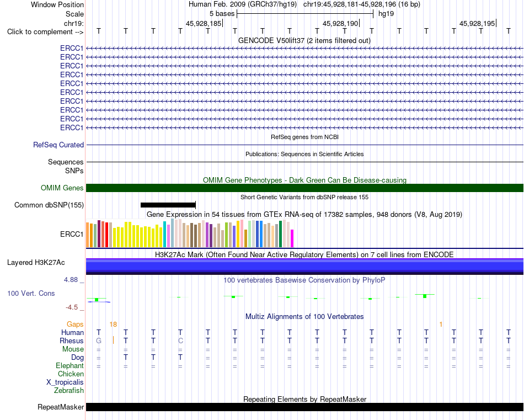The image size is (524, 420).
Task: Click the 'Click to complement -->' label
Action: 45,32
